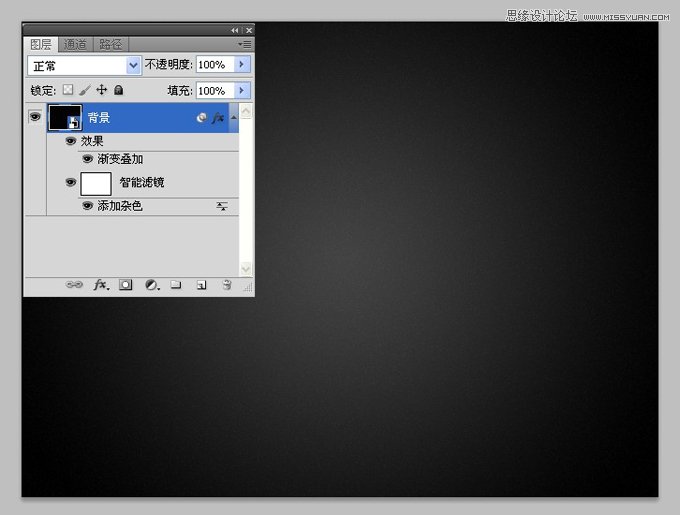The width and height of the screenshot is (680, 515).
Task: Lock all with the padlock icon
Action: tap(118, 90)
